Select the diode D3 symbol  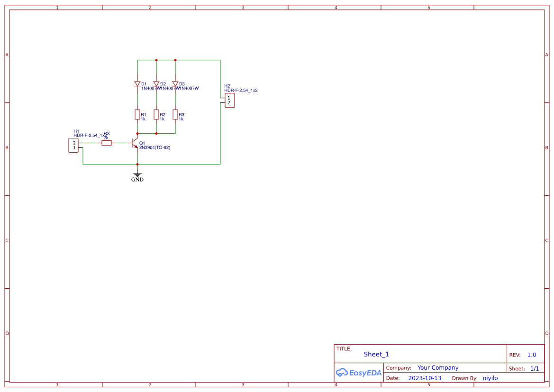(175, 83)
